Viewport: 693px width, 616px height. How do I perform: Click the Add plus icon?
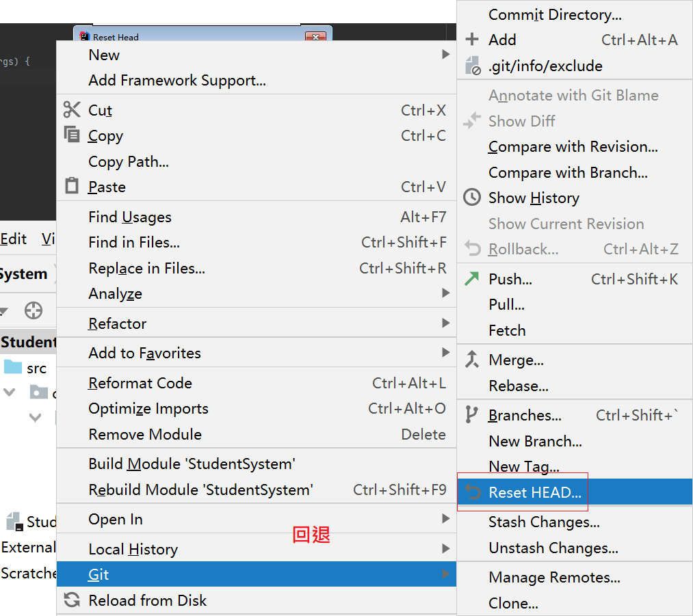[472, 40]
